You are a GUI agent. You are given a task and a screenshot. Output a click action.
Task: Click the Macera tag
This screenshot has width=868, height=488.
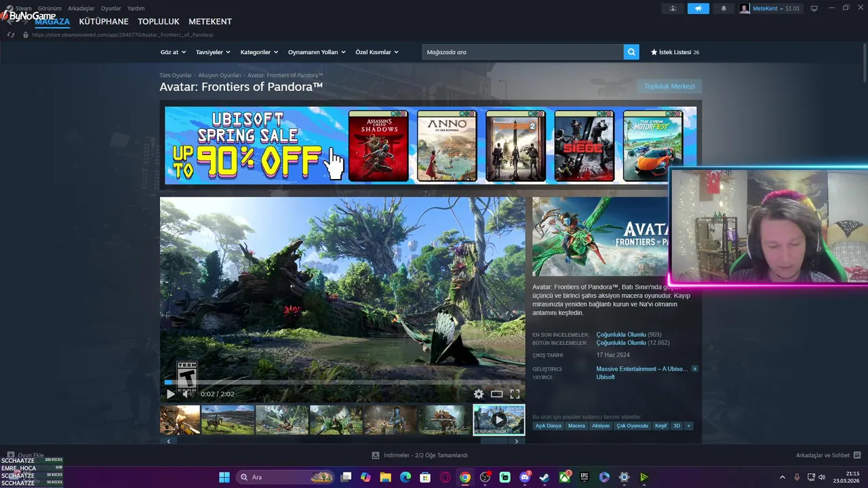click(x=576, y=426)
